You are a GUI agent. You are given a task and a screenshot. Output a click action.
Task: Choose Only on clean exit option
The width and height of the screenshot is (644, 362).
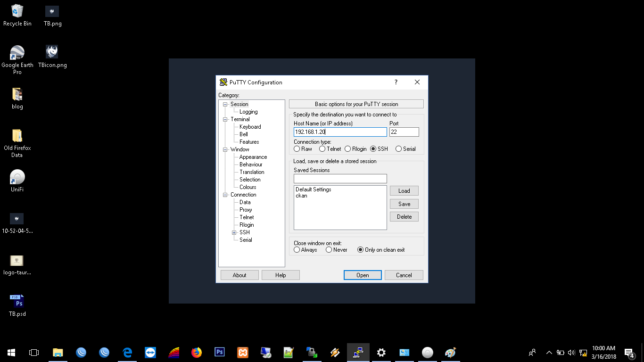point(381,250)
